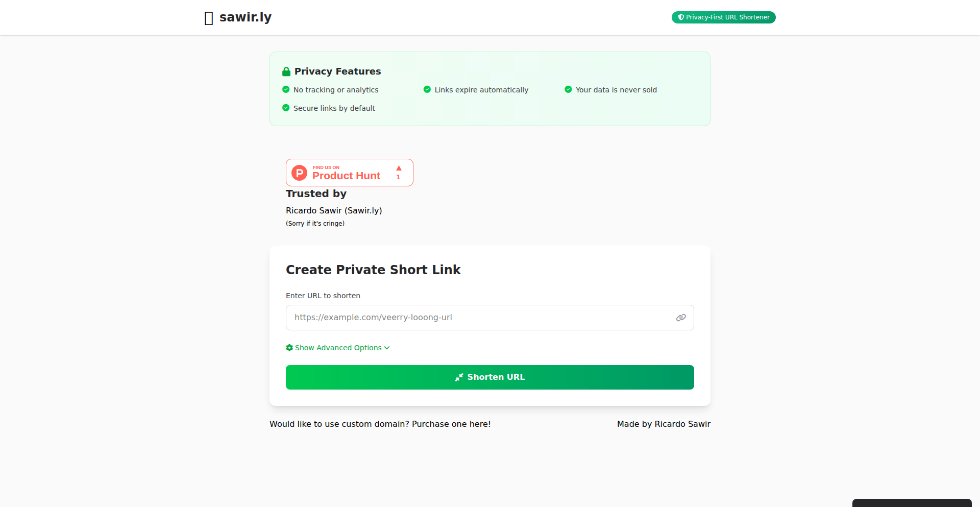Click the chain link icon in URL field
Image resolution: width=980 pixels, height=507 pixels.
tap(681, 318)
